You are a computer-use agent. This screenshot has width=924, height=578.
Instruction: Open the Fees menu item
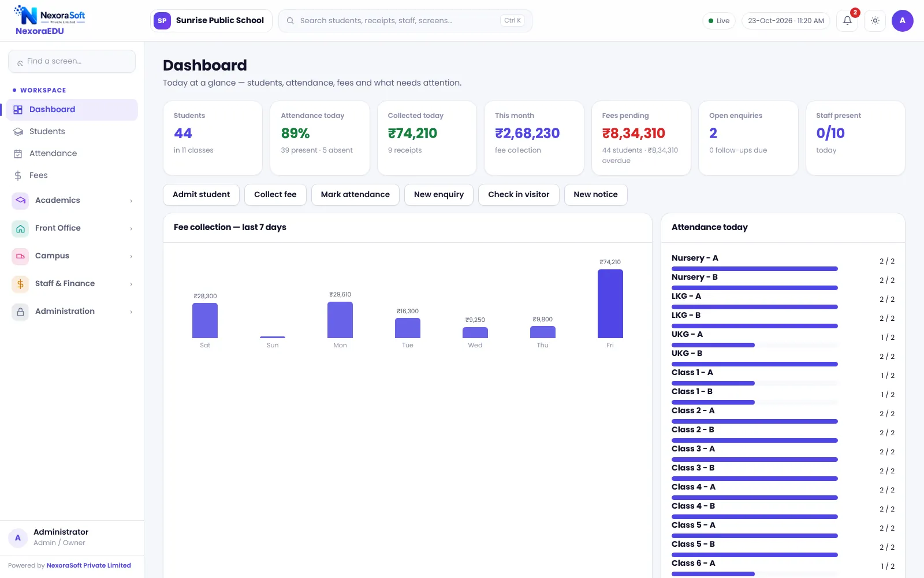[72, 176]
